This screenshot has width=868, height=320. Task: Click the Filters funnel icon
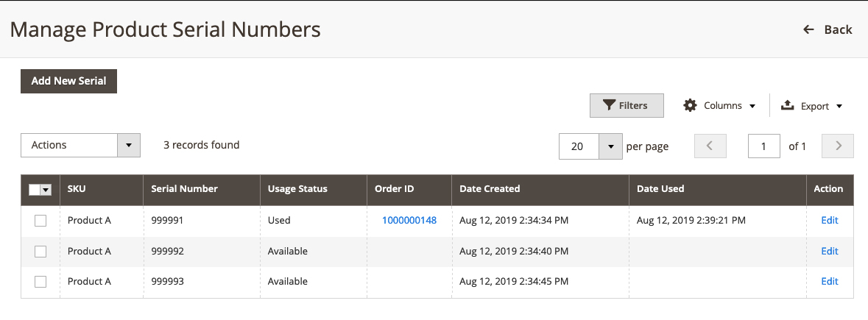[x=609, y=105]
